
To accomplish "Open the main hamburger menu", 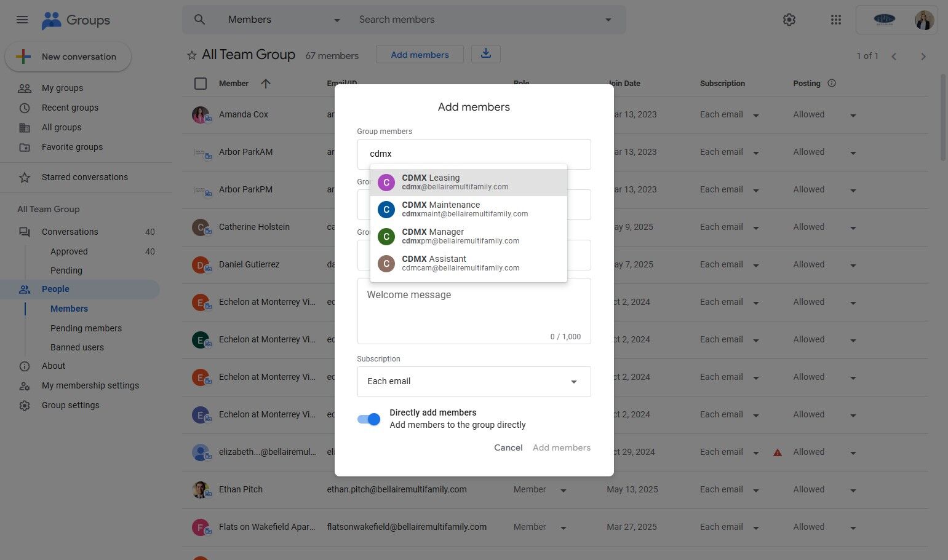I will pyautogui.click(x=22, y=20).
